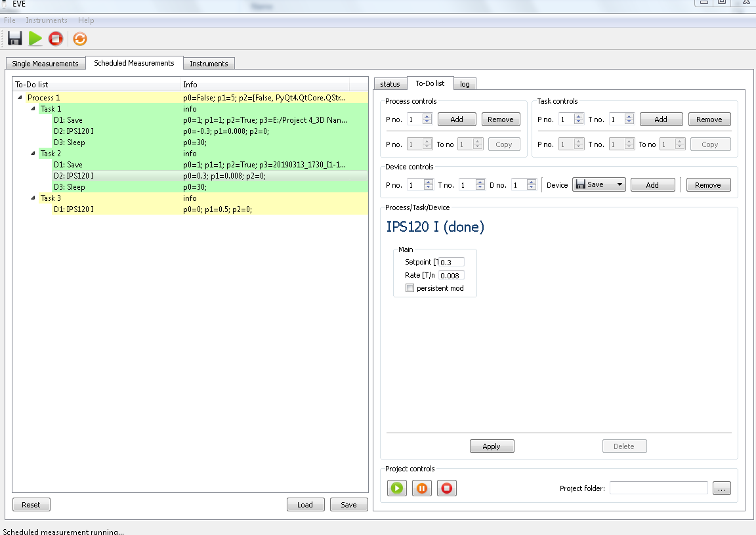
Task: Click the orange refresh toolbar icon
Action: point(79,39)
